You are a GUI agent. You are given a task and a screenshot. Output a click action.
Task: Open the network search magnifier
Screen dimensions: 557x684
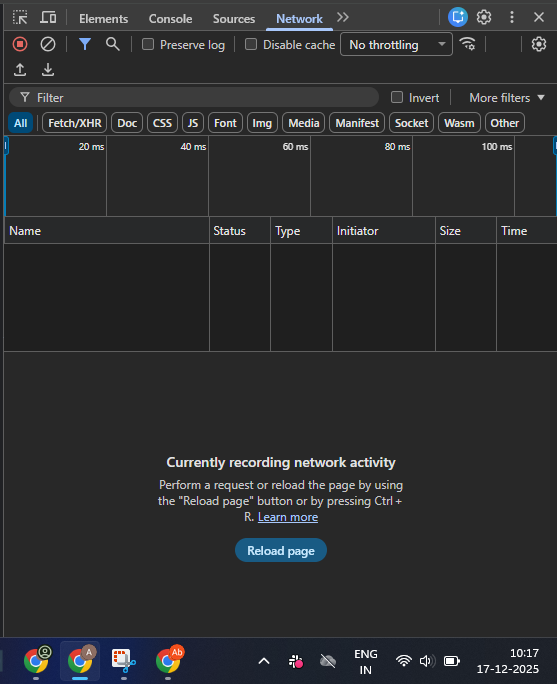tap(113, 44)
